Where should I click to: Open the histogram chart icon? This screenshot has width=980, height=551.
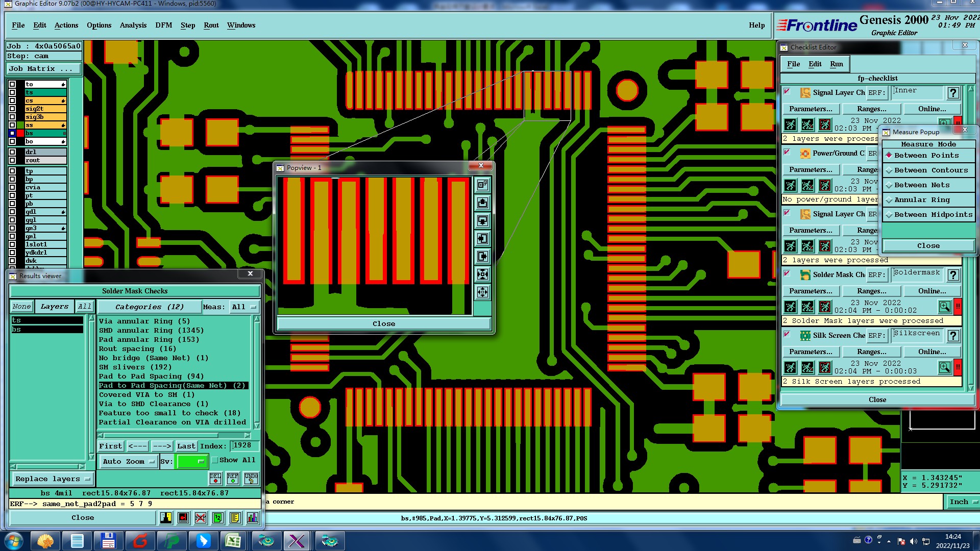[x=252, y=518]
